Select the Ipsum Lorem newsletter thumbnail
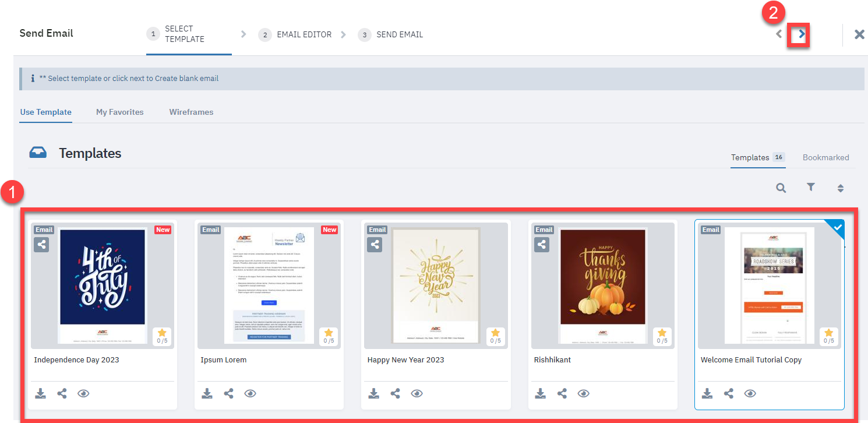Viewport: 868px width, 423px height. click(269, 285)
